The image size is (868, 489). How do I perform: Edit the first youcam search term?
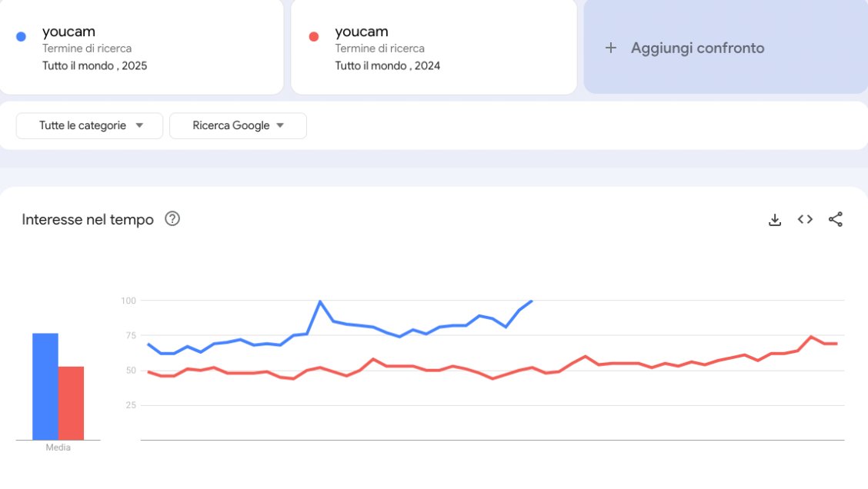coord(68,32)
